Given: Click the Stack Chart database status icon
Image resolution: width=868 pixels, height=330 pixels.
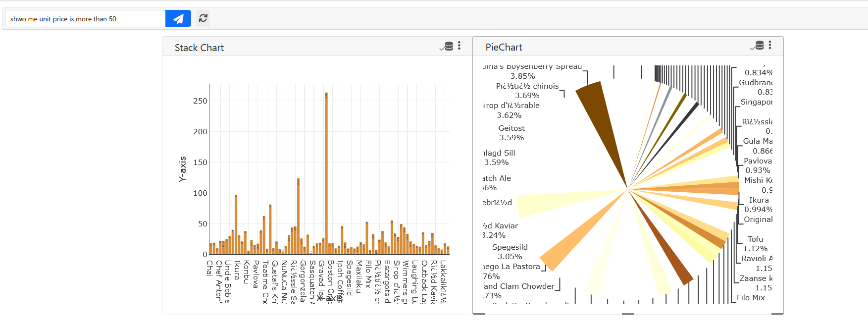Looking at the screenshot, I should pyautogui.click(x=447, y=46).
